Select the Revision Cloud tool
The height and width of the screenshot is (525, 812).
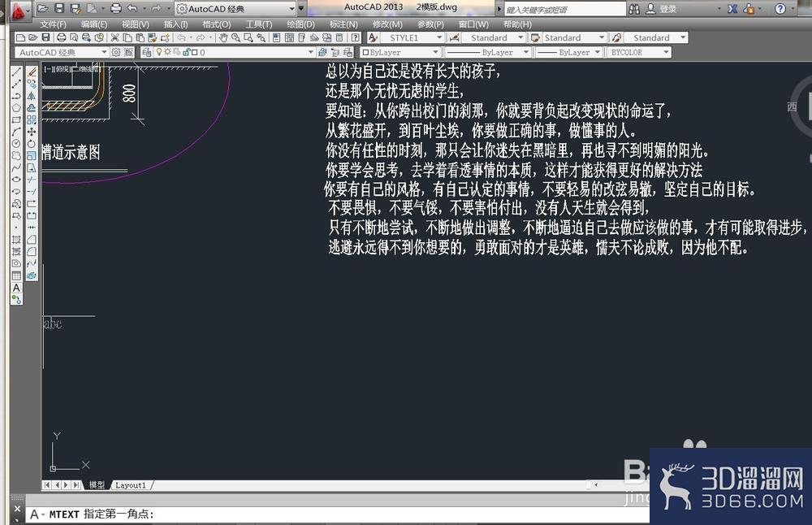(16, 155)
